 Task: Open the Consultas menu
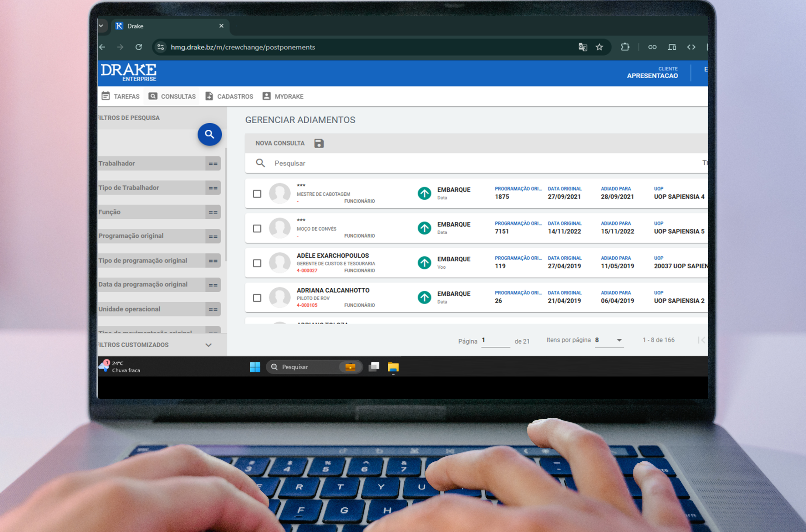172,96
